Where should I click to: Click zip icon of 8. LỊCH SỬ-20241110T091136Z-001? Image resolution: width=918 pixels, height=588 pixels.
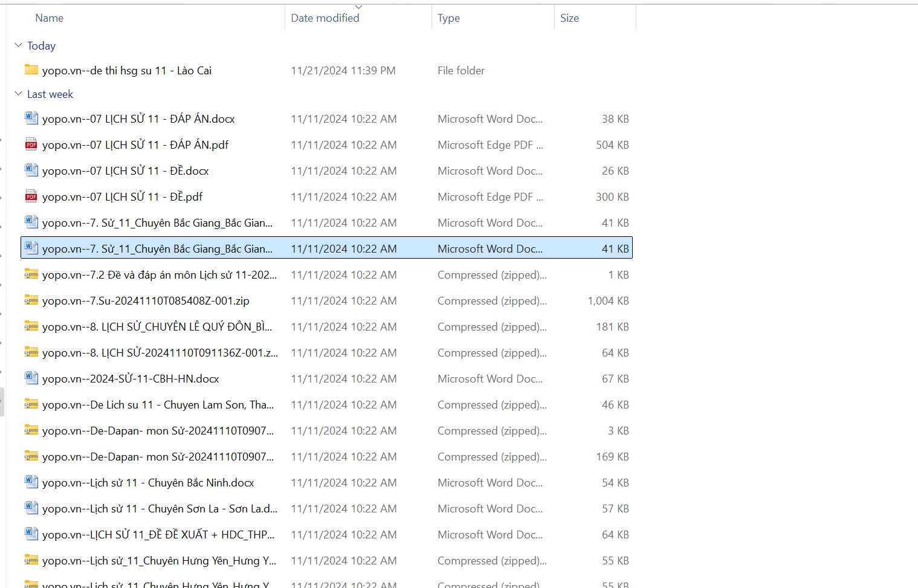click(x=31, y=352)
